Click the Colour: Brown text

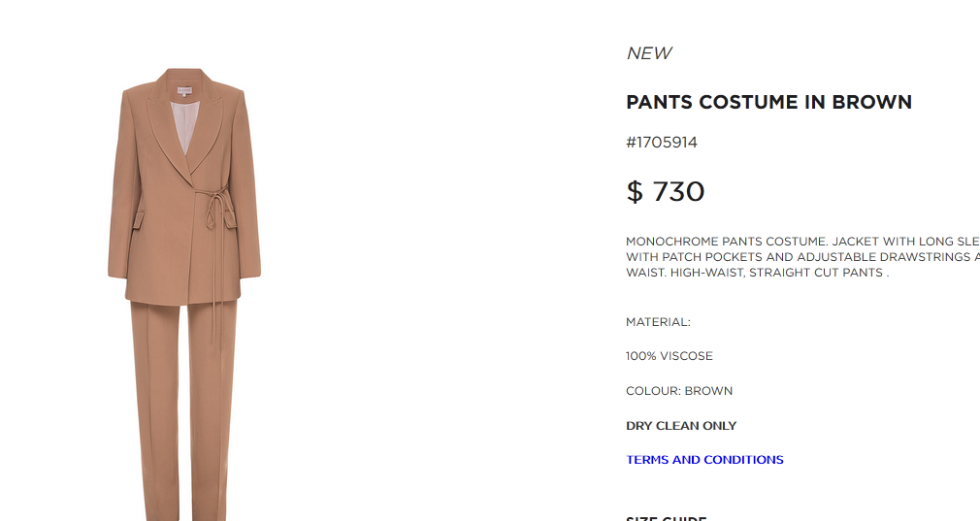click(x=679, y=391)
